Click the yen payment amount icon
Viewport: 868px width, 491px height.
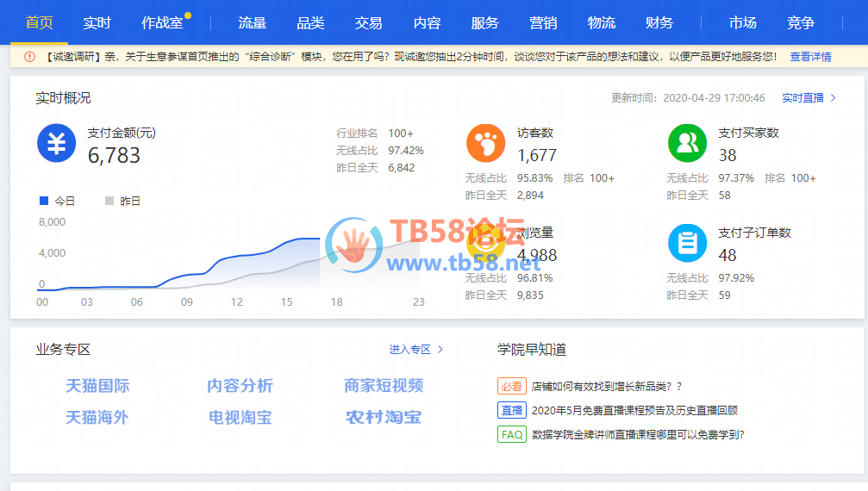pyautogui.click(x=57, y=143)
